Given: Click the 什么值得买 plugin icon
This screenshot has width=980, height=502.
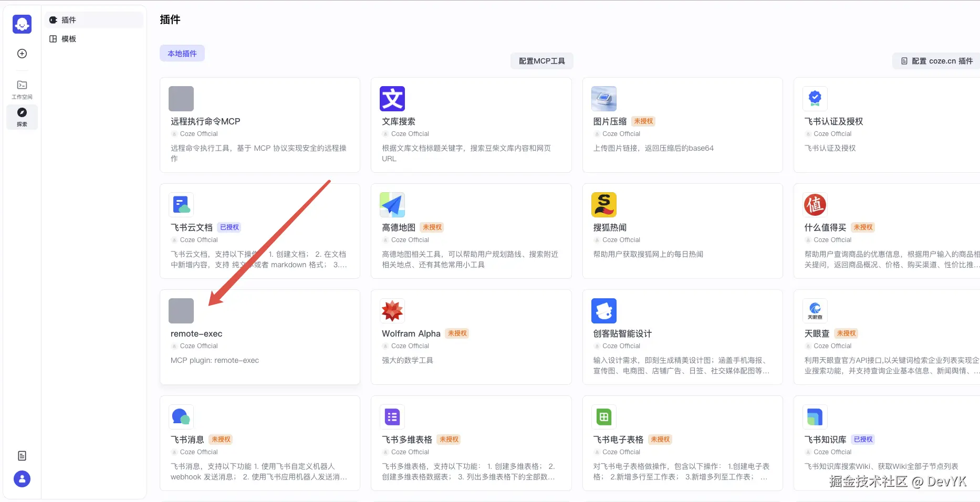Looking at the screenshot, I should pyautogui.click(x=815, y=205).
